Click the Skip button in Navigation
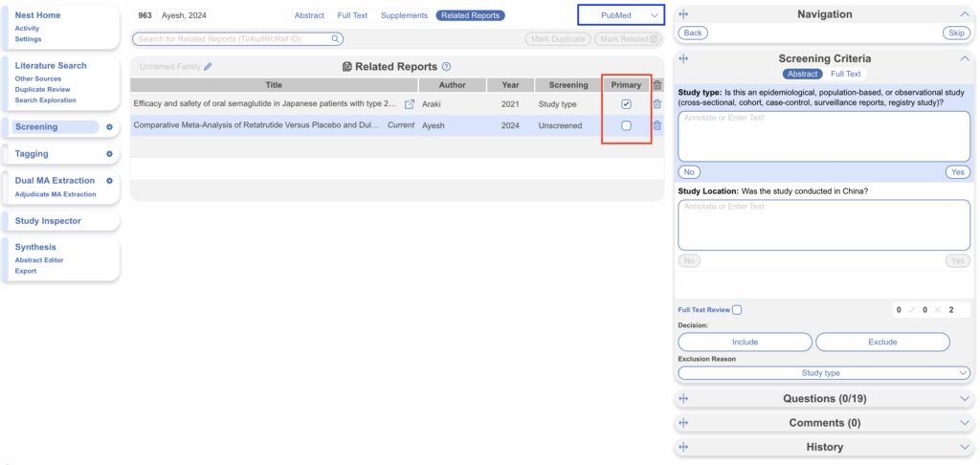 956,33
